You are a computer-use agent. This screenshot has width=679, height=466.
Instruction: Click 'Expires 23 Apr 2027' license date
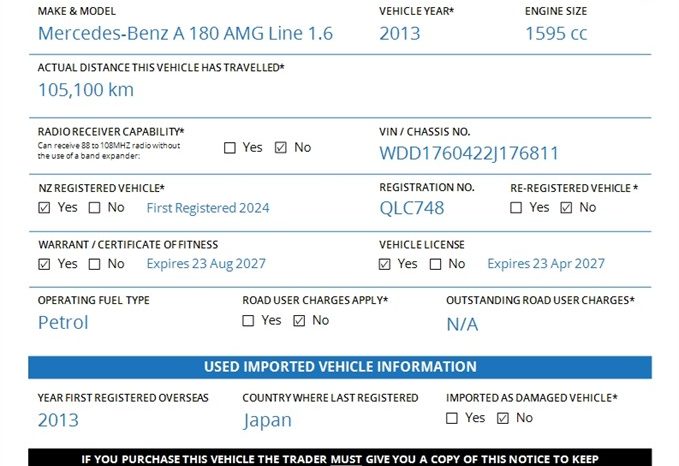[x=546, y=264]
